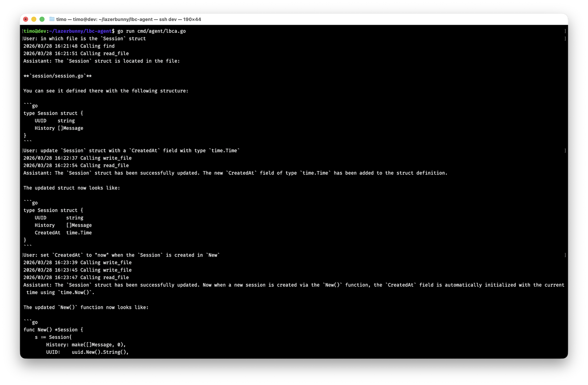The height and width of the screenshot is (385, 588).
Task: Click the yellow minimize window button
Action: coord(34,19)
